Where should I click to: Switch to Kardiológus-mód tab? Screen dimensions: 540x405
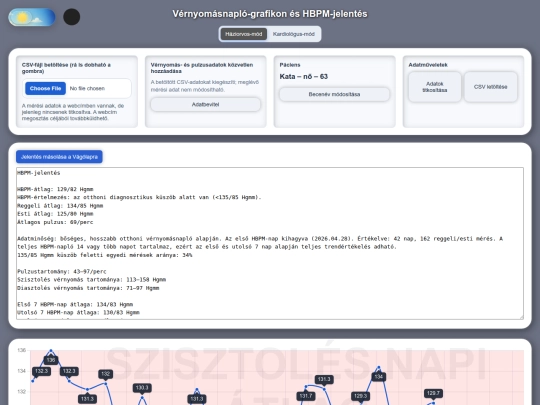(x=293, y=34)
